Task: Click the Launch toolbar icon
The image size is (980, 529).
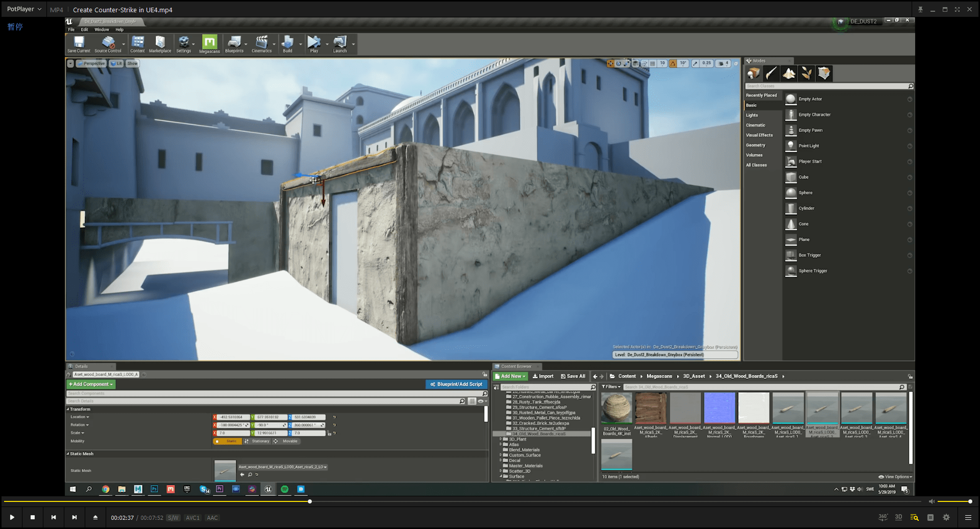Action: tap(339, 44)
